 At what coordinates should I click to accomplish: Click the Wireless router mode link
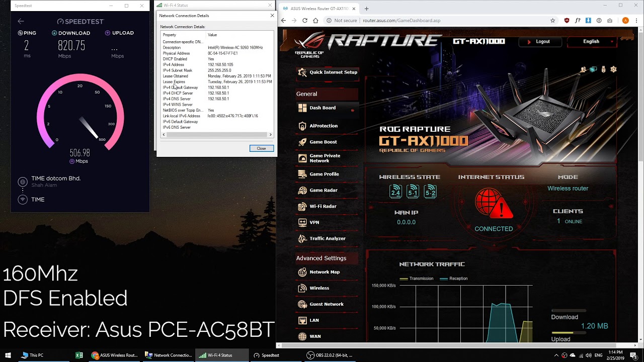coord(568,189)
